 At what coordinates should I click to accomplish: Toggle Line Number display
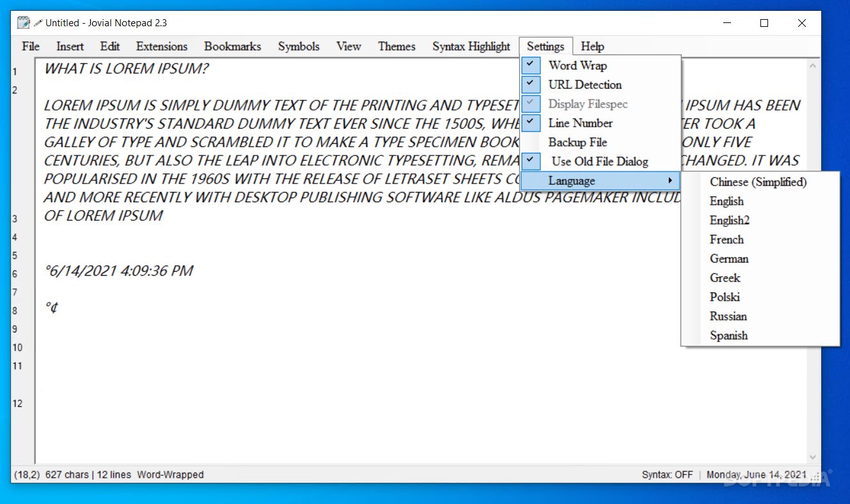[x=600, y=123]
